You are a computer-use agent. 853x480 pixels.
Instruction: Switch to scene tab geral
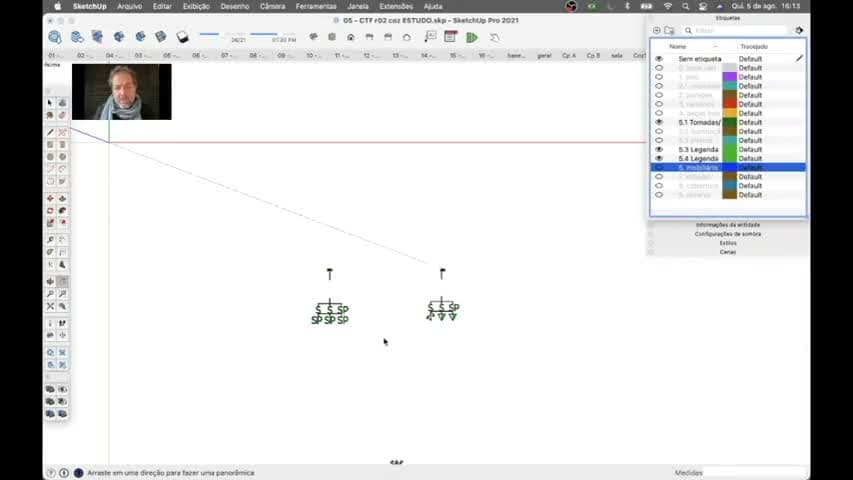tap(544, 56)
